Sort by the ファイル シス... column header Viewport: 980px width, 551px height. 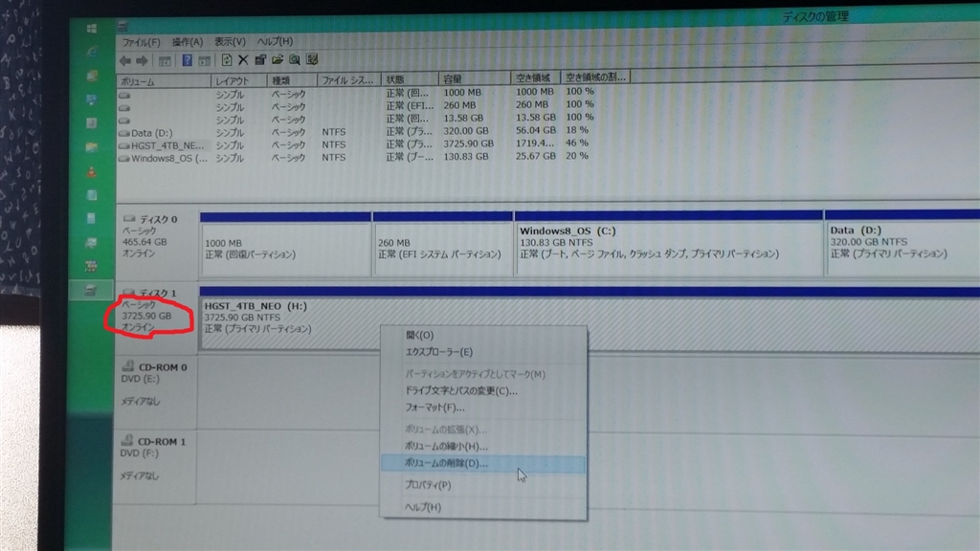(x=348, y=79)
